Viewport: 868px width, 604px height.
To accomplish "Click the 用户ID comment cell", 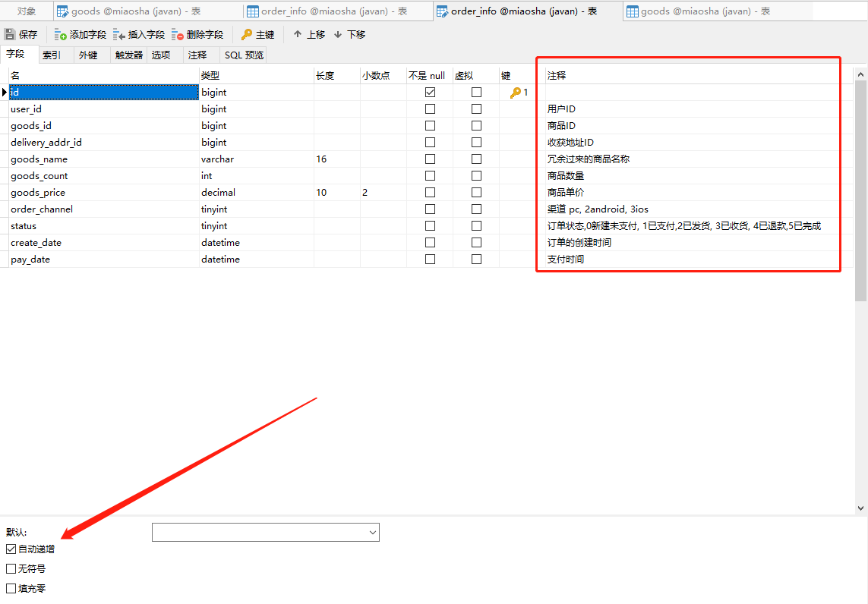I will click(x=699, y=109).
